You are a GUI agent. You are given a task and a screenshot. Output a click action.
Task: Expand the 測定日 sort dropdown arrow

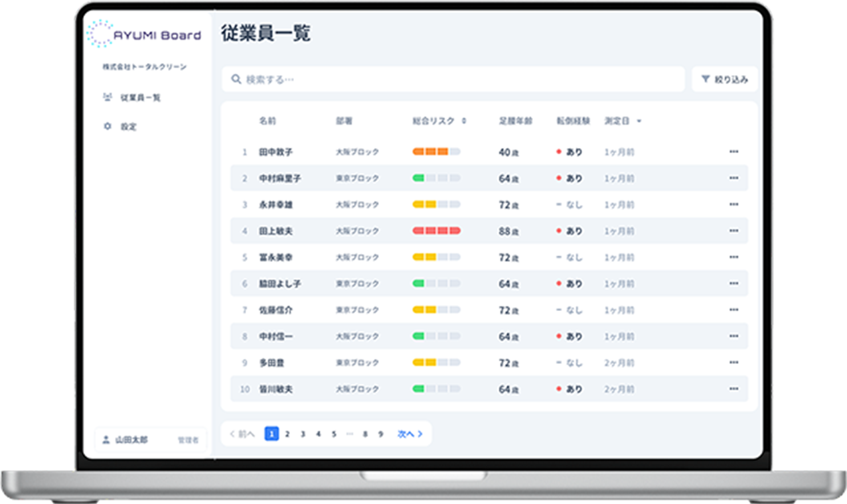tap(639, 121)
